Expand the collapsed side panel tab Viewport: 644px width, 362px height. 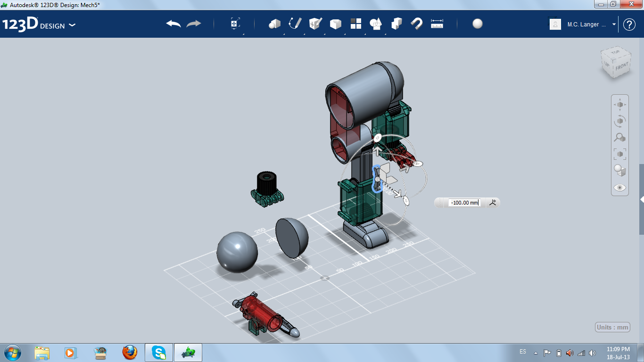point(642,199)
